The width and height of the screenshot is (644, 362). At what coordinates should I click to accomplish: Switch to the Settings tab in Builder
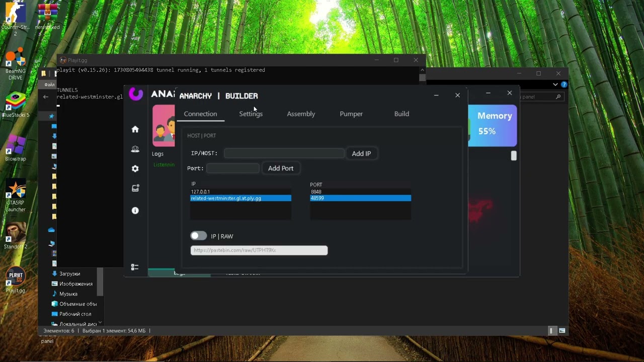tap(251, 114)
